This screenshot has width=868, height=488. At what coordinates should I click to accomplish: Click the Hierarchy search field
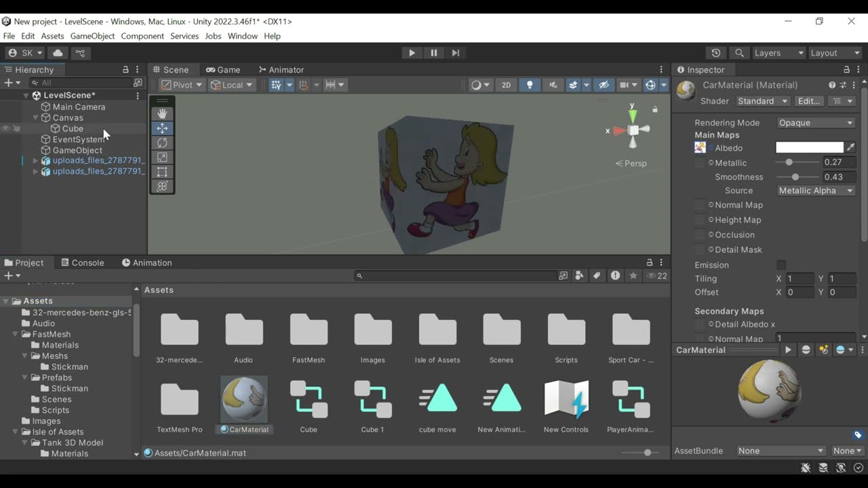(x=81, y=83)
